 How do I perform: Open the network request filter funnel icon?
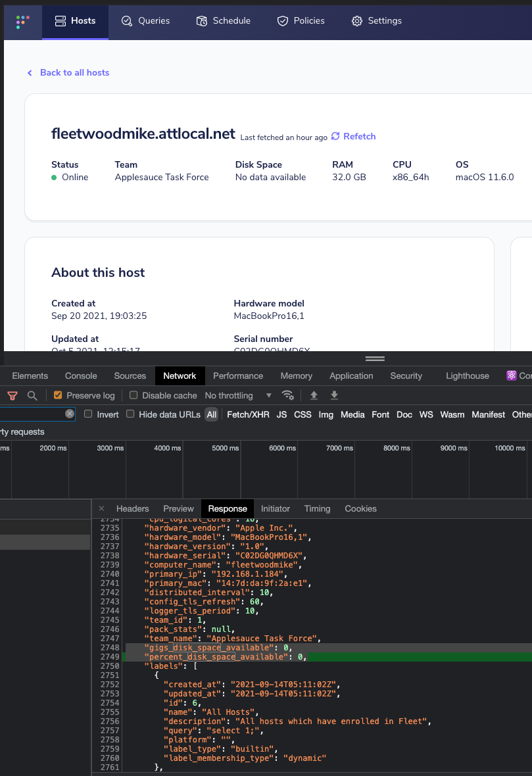12,395
